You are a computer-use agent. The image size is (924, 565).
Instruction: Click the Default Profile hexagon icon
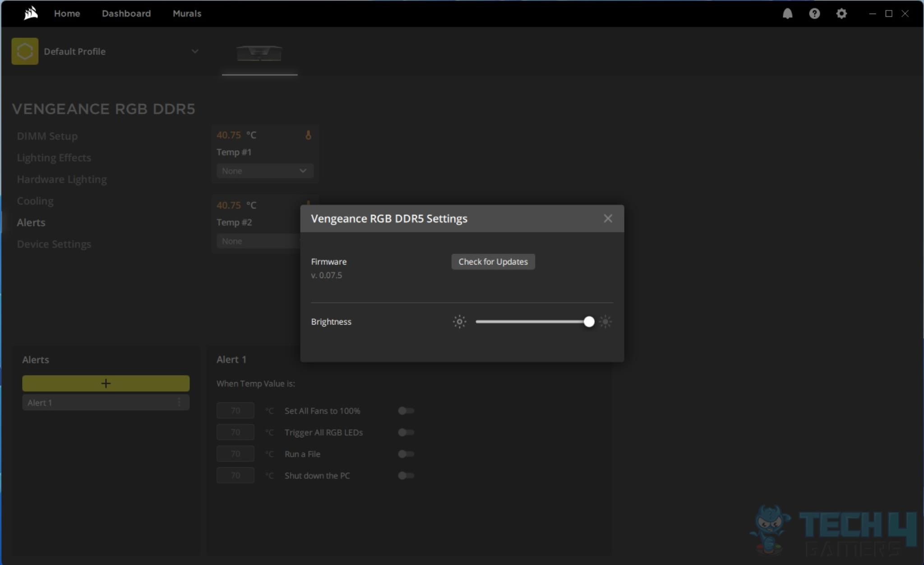tap(25, 51)
